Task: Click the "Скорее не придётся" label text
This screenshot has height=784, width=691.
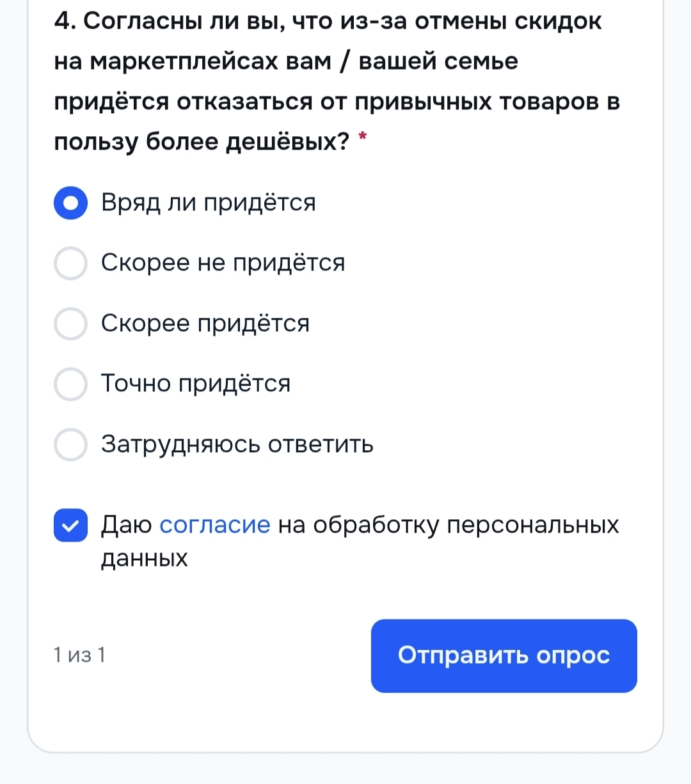Action: [223, 263]
